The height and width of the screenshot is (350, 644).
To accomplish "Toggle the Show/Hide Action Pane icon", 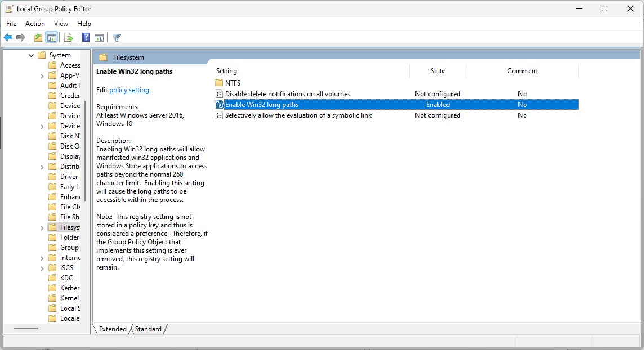I will [99, 38].
